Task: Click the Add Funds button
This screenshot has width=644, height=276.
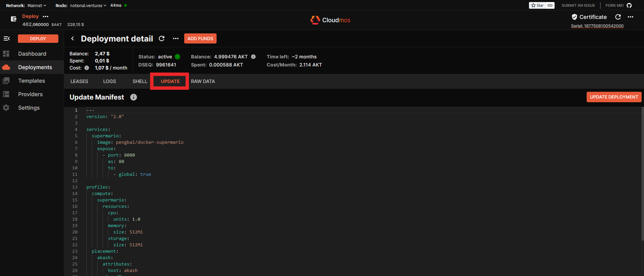Action: [200, 38]
